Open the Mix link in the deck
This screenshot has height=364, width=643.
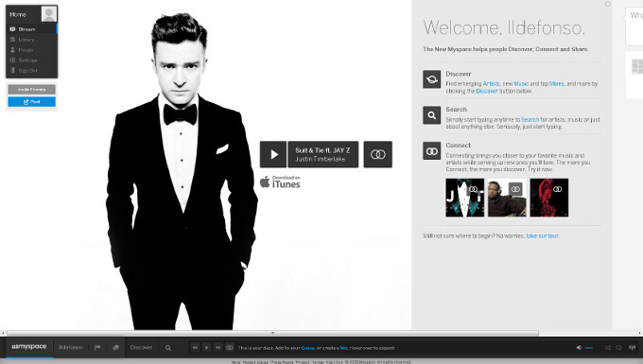coord(343,348)
